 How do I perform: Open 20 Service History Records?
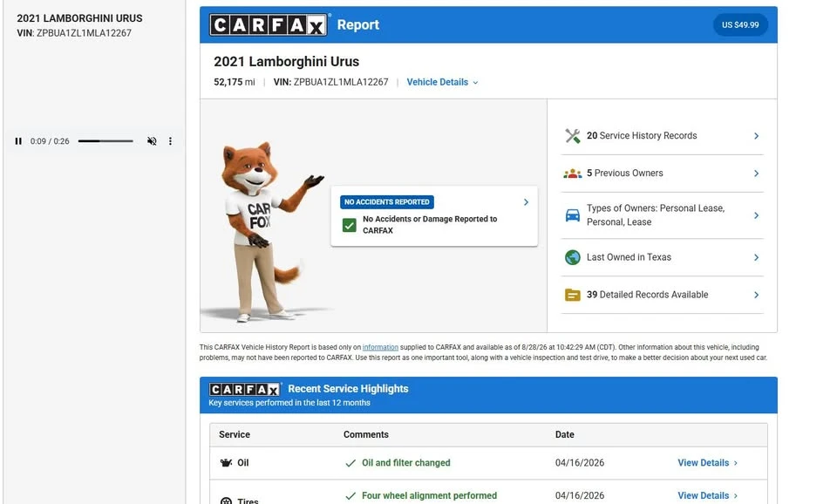[x=642, y=136]
